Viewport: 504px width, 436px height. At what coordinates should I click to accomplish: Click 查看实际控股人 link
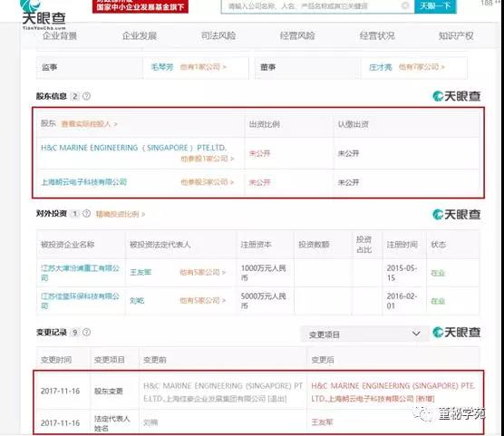click(x=90, y=124)
